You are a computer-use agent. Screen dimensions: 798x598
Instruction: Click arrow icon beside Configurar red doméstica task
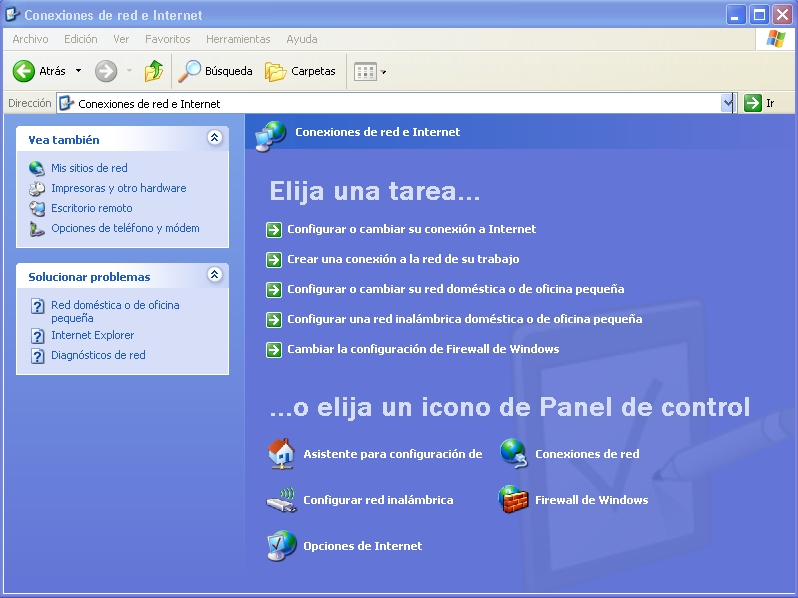(x=274, y=290)
